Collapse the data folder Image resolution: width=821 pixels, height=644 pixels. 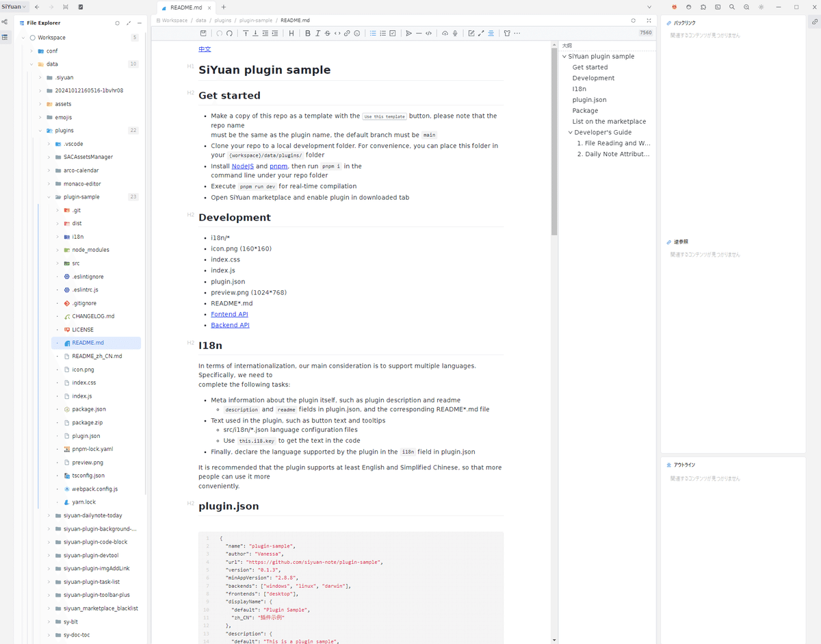tap(31, 64)
